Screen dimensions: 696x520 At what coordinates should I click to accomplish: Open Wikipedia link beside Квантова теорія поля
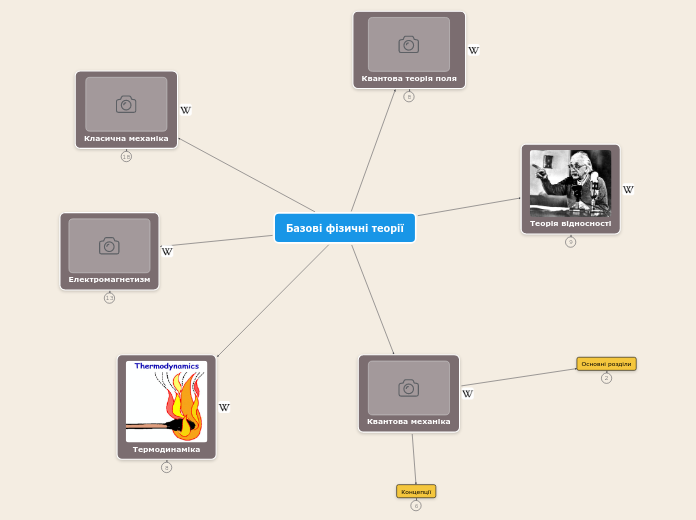pyautogui.click(x=473, y=51)
